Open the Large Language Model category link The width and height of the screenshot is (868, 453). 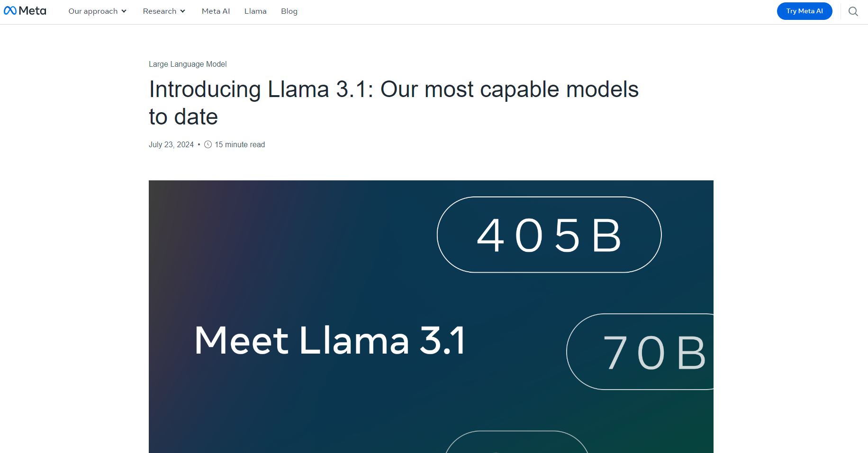[x=188, y=64]
